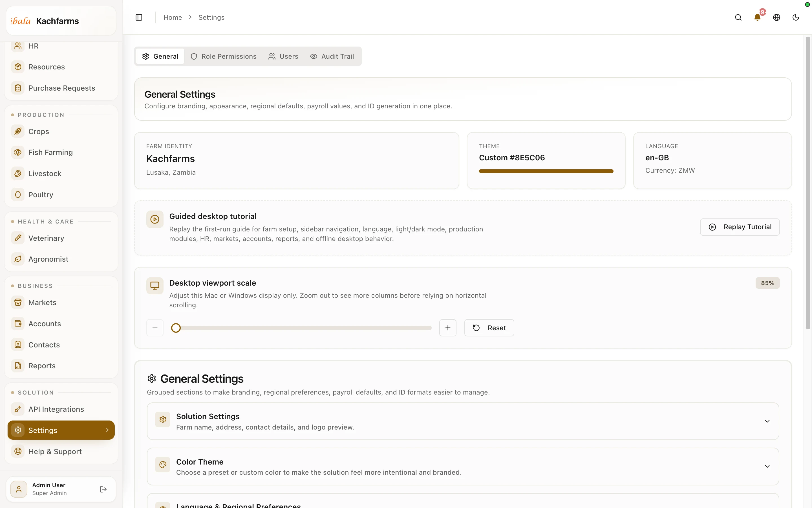Screen dimensions: 812x508
Task: Expand the Solution Settings section
Action: click(x=463, y=421)
